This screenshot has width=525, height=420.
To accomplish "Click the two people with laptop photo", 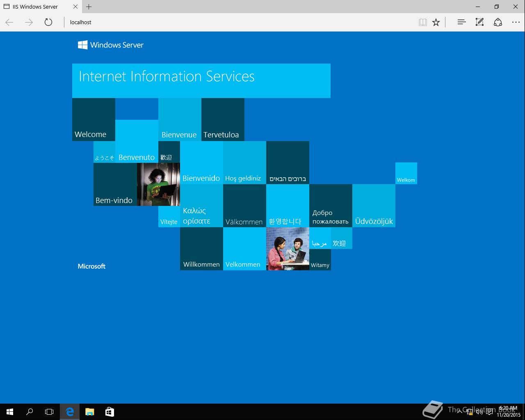I will tap(288, 249).
